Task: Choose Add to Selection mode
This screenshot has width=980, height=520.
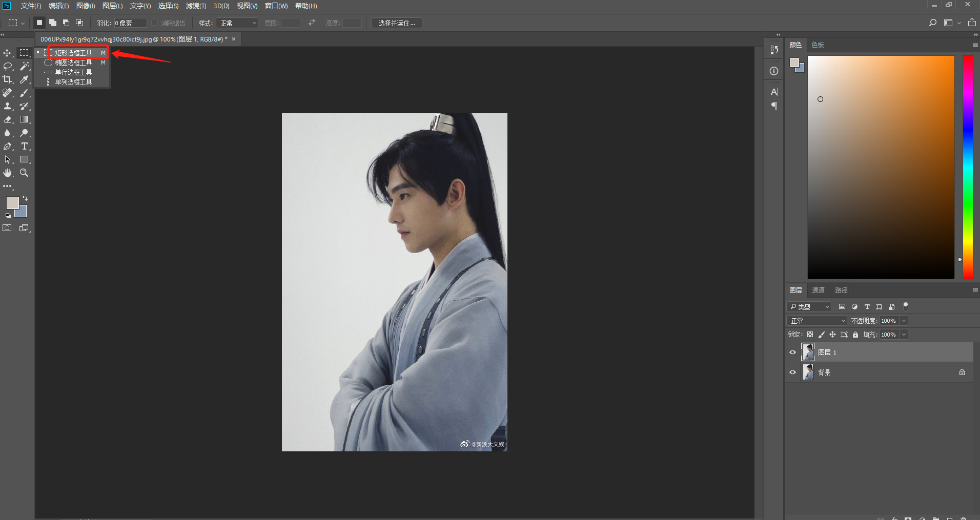Action: point(52,23)
